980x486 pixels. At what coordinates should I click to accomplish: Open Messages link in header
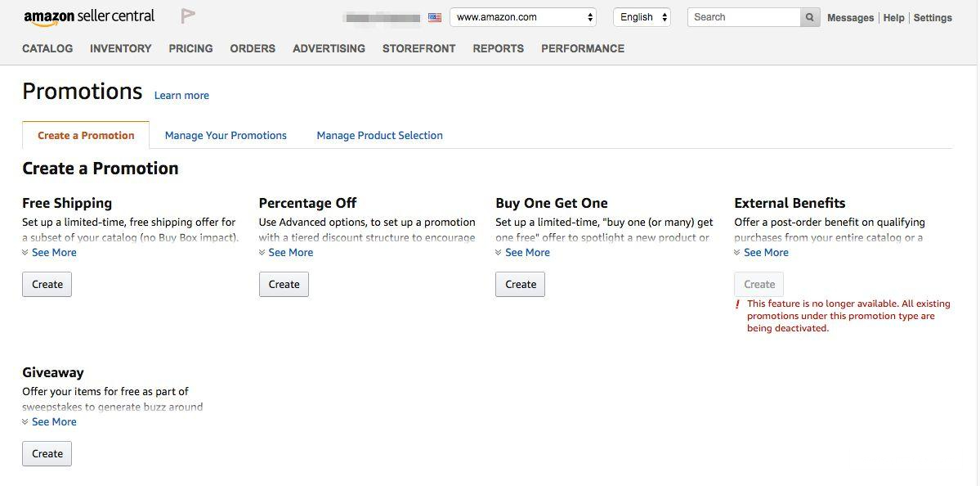[x=850, y=18]
